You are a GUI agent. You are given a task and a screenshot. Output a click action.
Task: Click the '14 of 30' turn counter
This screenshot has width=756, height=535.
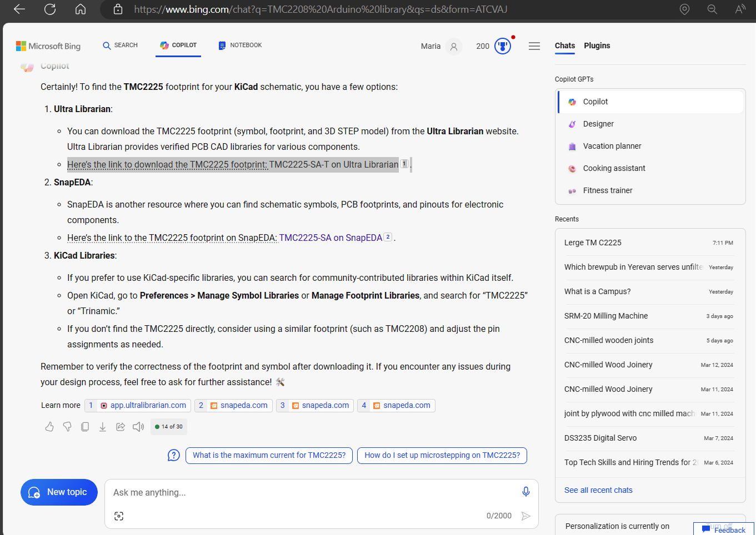coord(169,427)
